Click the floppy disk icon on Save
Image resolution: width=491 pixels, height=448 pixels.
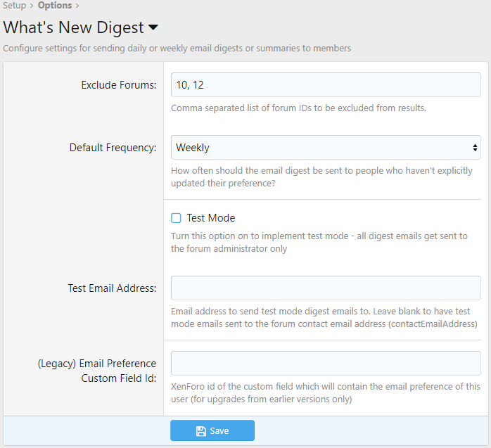pos(201,430)
